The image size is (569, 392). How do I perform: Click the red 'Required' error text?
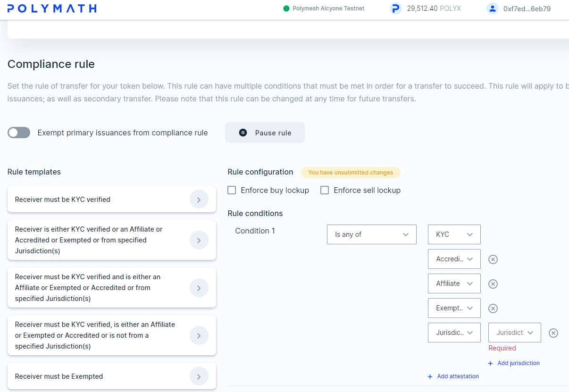click(502, 348)
